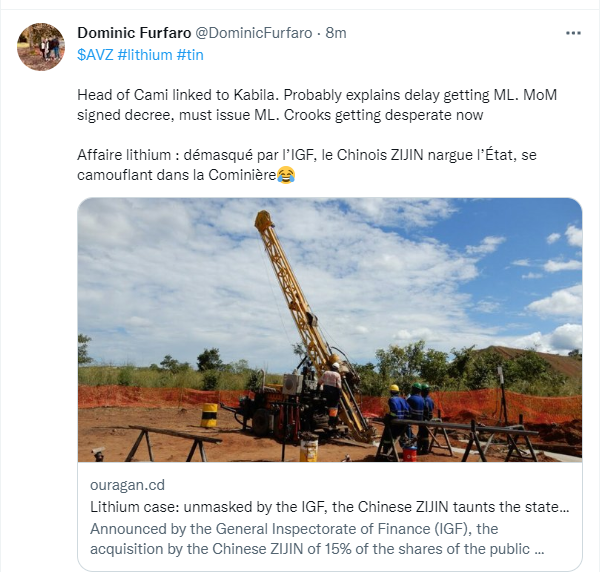Click the @DominicFurfaro handle
The height and width of the screenshot is (572, 604).
[x=254, y=33]
